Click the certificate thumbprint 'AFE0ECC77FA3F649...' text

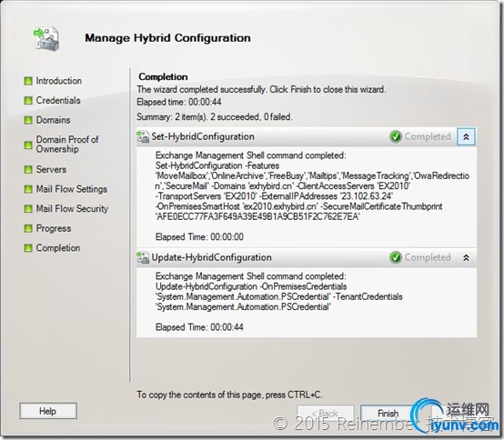tap(257, 216)
